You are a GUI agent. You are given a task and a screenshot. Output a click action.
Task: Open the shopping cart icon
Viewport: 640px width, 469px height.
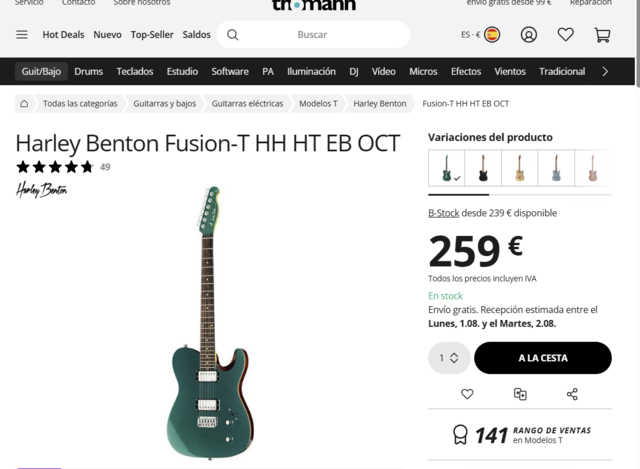(602, 35)
